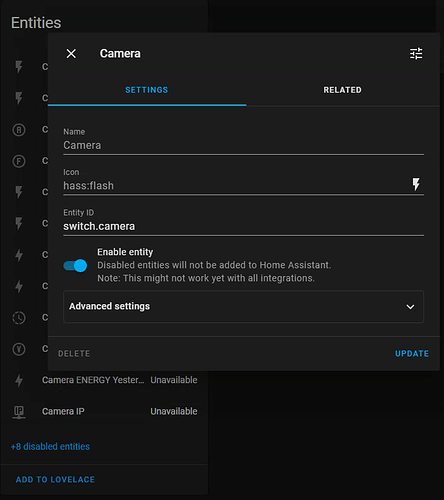The width and height of the screenshot is (444, 500).
Task: Click the clock history icon in Entities list
Action: (19, 318)
